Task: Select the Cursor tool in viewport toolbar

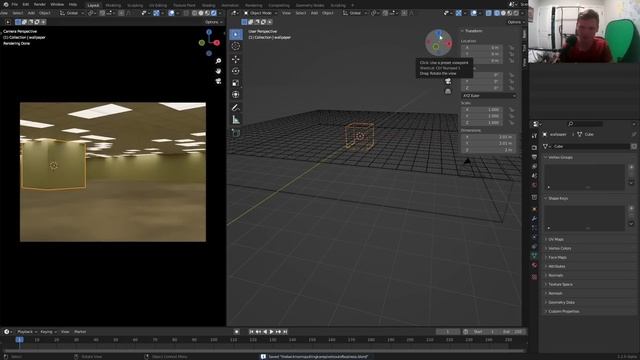Action: coord(236,46)
